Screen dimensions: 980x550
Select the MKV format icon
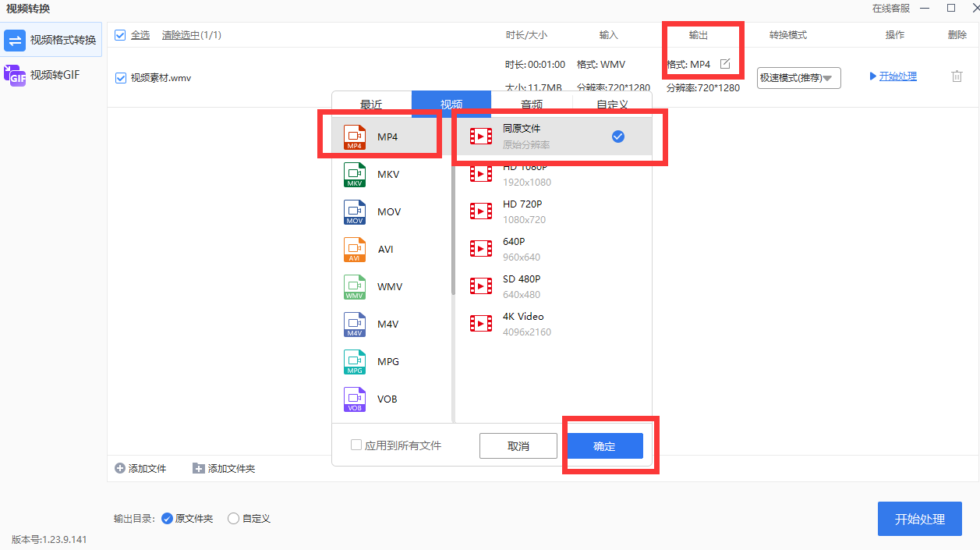pyautogui.click(x=355, y=174)
